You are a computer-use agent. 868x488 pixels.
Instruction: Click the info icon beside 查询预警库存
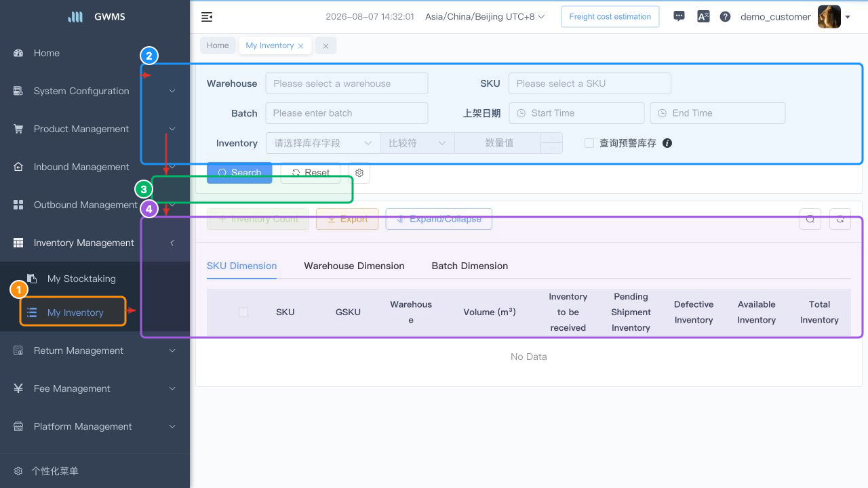tap(667, 143)
